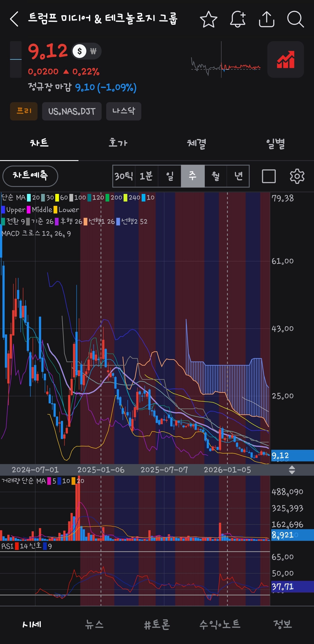Open the red trading chart icon button
The image size is (314, 644).
pos(285,59)
